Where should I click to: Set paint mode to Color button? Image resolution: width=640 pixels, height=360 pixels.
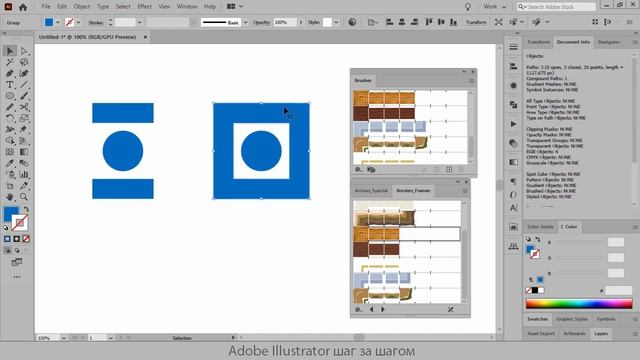pyautogui.click(x=7, y=239)
